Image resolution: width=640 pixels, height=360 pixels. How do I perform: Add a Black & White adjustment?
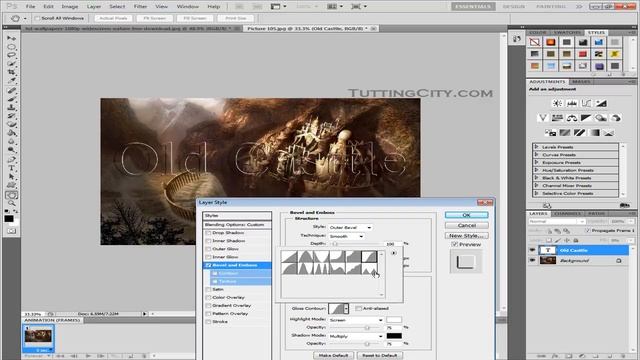tap(586, 118)
